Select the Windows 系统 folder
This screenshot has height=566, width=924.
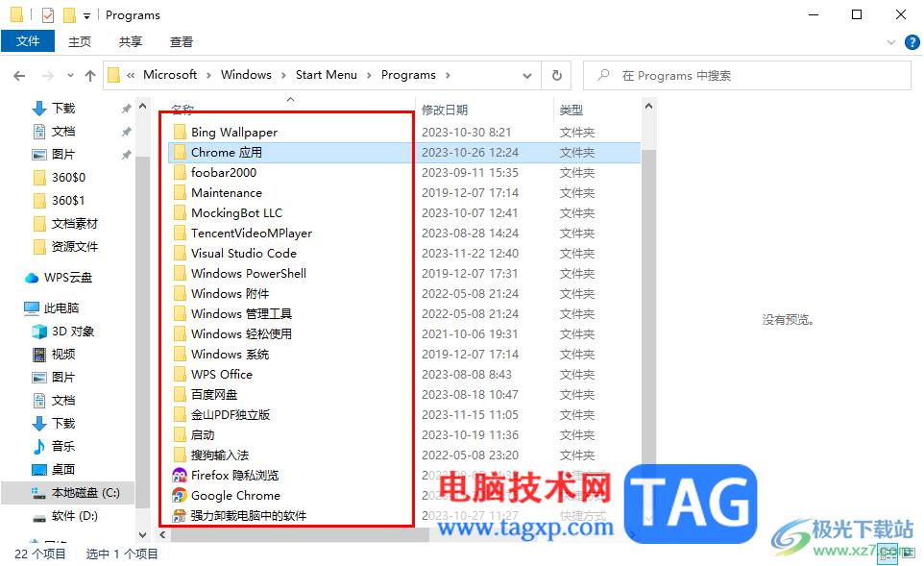point(230,355)
